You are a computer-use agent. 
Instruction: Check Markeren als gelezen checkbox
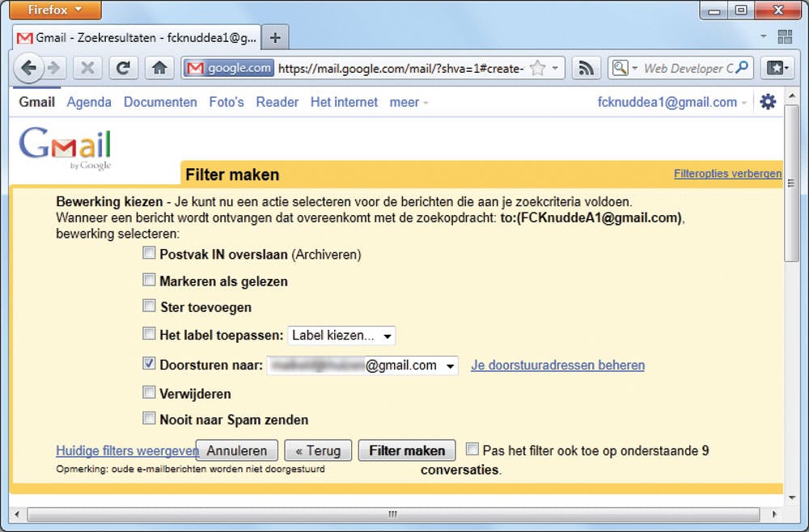point(149,280)
